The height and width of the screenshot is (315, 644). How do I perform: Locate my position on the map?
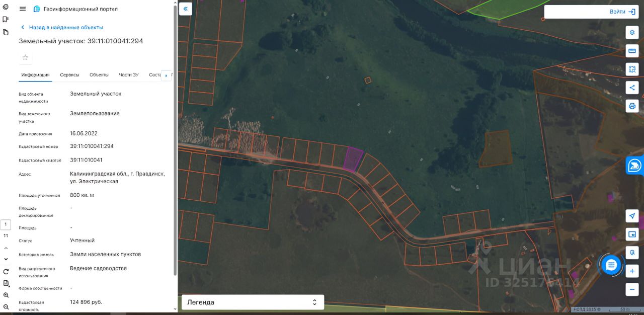point(632,216)
